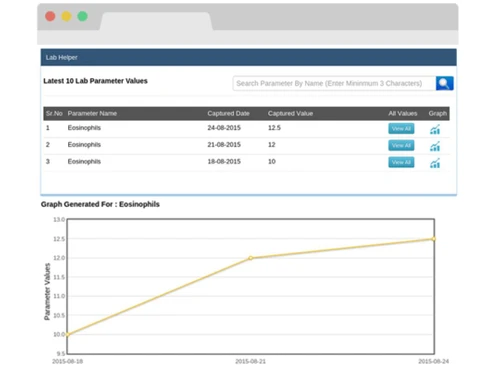Click the 13.0 y-axis tick label
Viewport: 500px width, 375px height.
pyautogui.click(x=59, y=220)
